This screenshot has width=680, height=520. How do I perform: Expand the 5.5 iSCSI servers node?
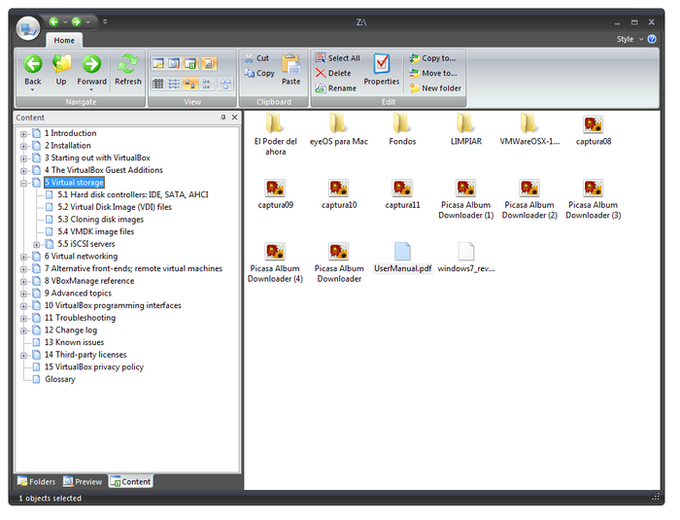tap(36, 245)
